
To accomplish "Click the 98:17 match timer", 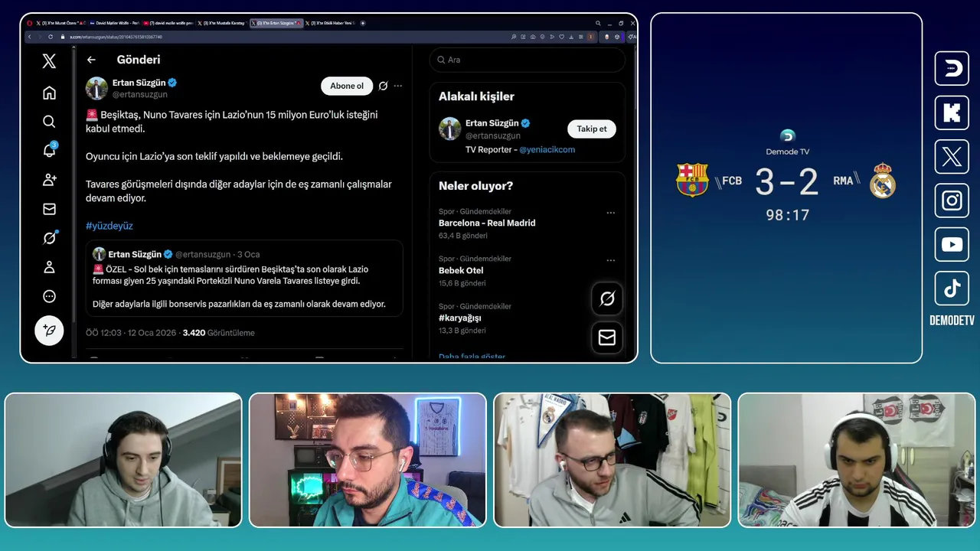I will coord(787,216).
